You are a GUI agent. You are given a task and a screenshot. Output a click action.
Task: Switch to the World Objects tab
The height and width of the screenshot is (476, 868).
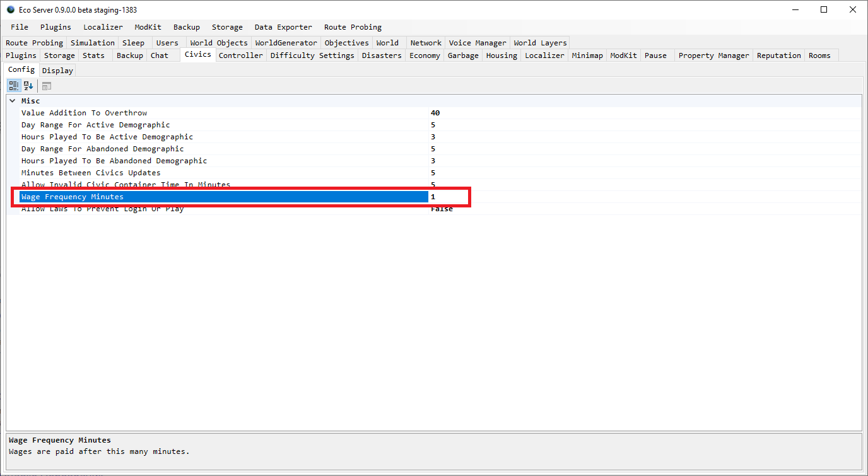[x=219, y=43]
